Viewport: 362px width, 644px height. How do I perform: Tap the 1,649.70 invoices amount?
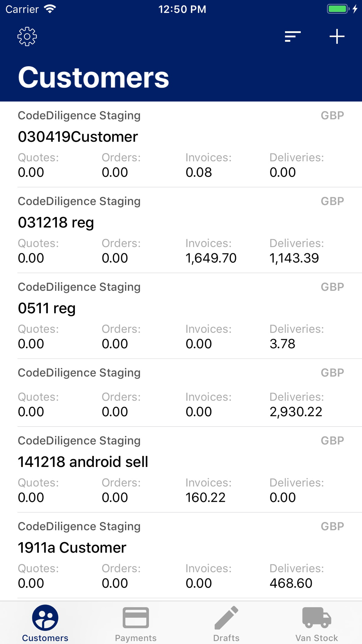(211, 258)
